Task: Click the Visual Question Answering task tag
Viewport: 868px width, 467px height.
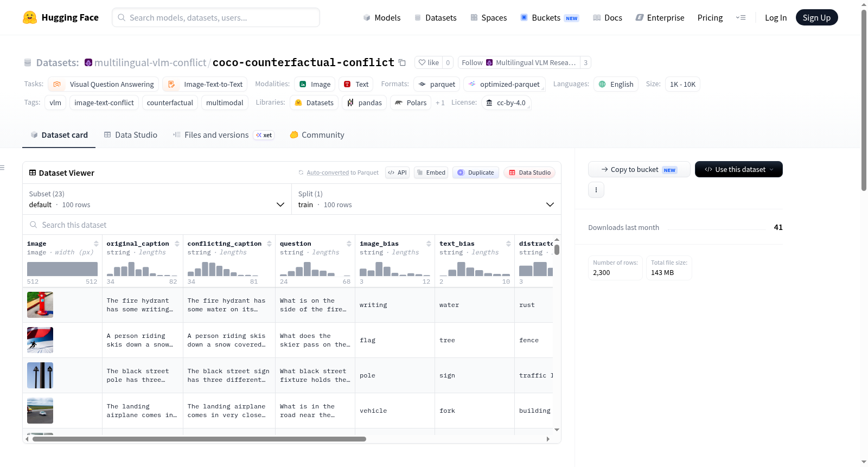Action: coord(104,84)
